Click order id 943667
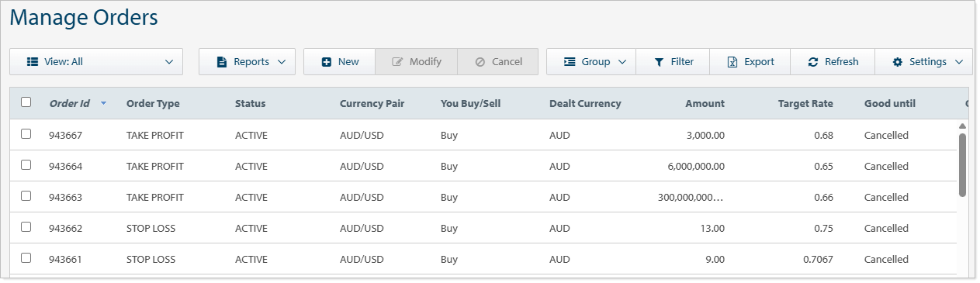This screenshot has width=980, height=283. tap(65, 135)
